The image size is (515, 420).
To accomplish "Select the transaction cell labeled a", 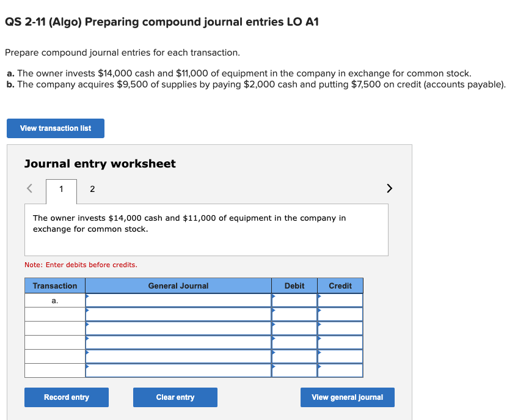I will [x=54, y=300].
